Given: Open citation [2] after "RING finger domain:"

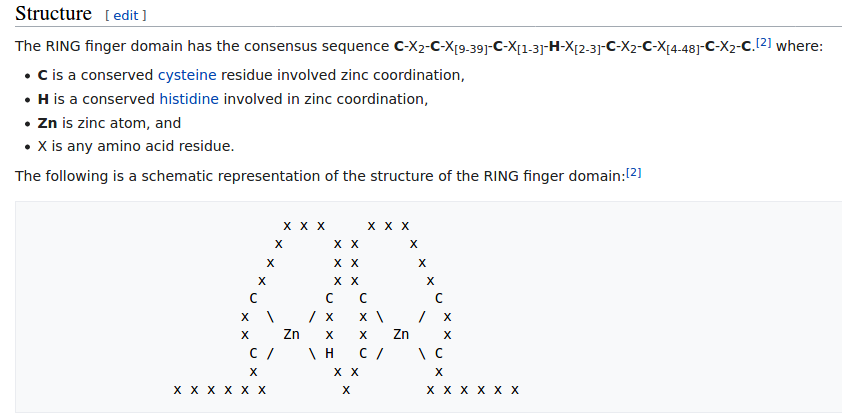Looking at the screenshot, I should point(633,172).
